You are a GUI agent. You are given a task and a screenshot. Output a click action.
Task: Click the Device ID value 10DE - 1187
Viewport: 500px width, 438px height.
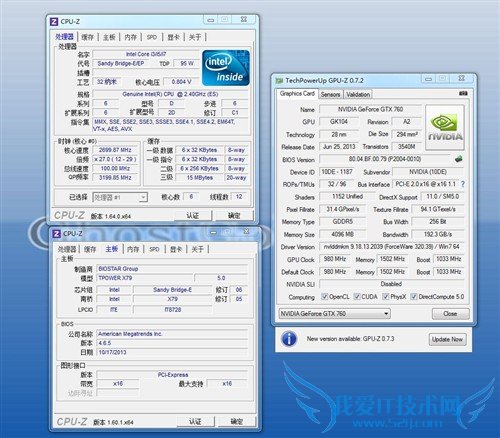[337, 172]
